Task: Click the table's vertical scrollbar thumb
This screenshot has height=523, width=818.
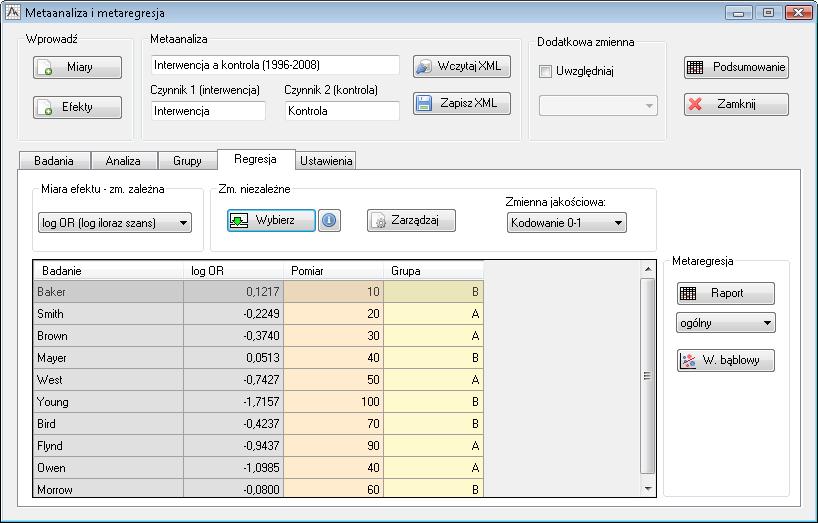Action: tap(647, 375)
